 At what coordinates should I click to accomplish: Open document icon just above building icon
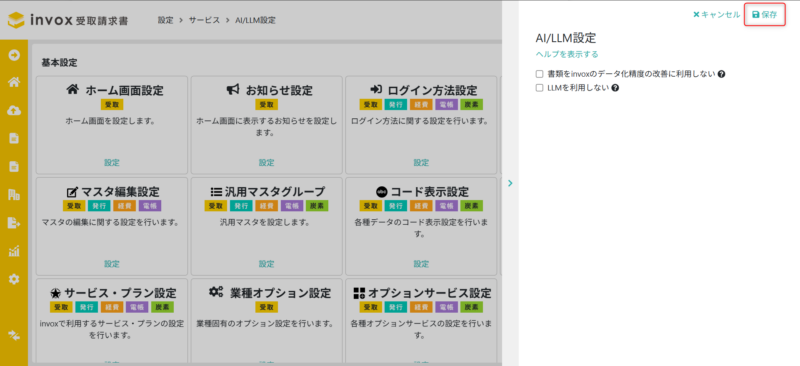(14, 166)
